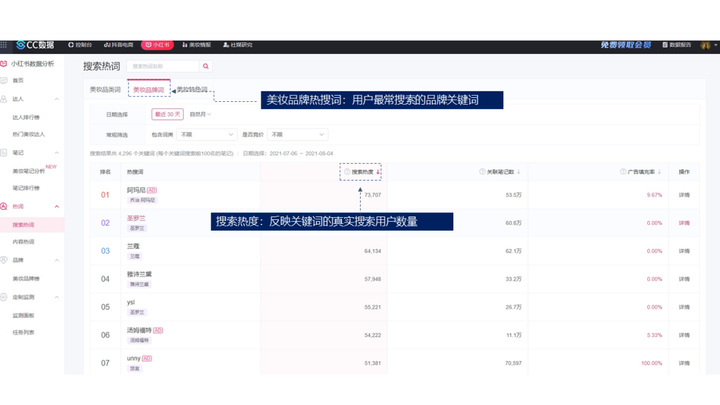Click the 兰蔻 keyword in row 03
The height and width of the screenshot is (405, 720).
[133, 246]
